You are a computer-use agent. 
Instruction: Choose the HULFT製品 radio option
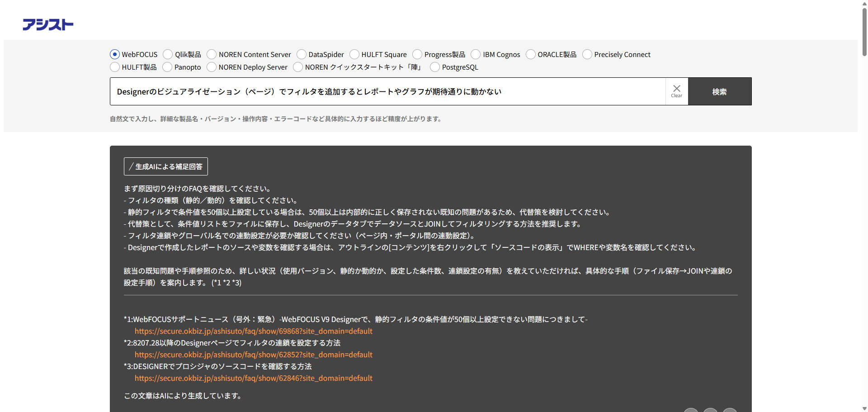click(x=115, y=67)
